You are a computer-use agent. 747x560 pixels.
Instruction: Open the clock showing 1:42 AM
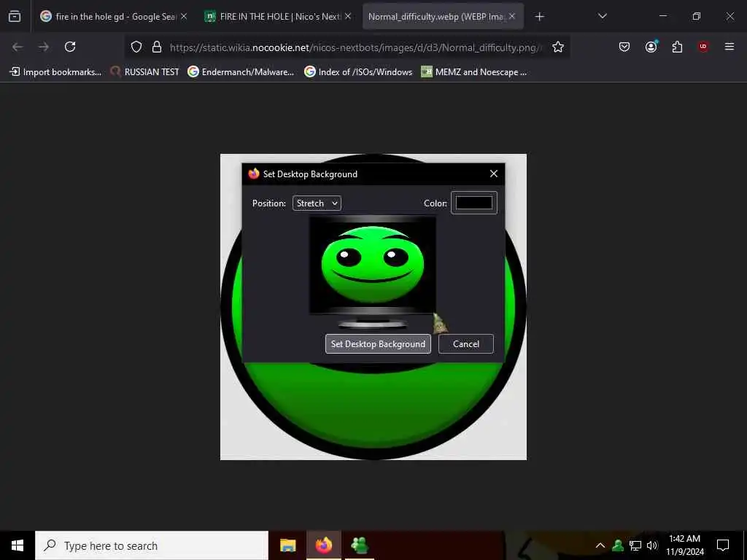pyautogui.click(x=684, y=545)
